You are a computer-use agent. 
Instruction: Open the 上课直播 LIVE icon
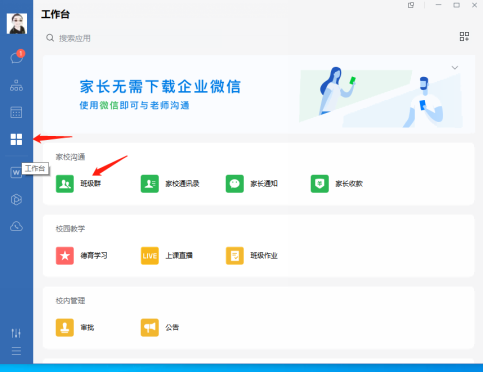pos(150,256)
